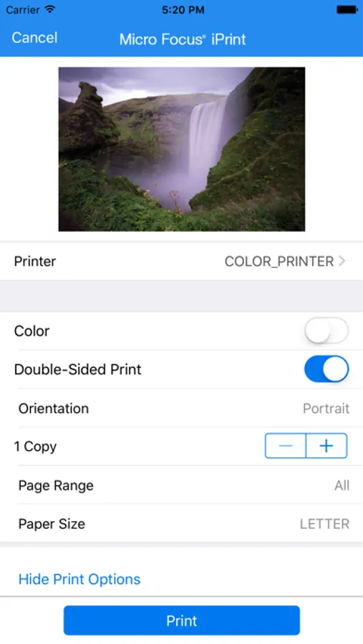This screenshot has height=644, width=363.
Task: Tap the battery icon in the status bar
Action: tap(347, 9)
